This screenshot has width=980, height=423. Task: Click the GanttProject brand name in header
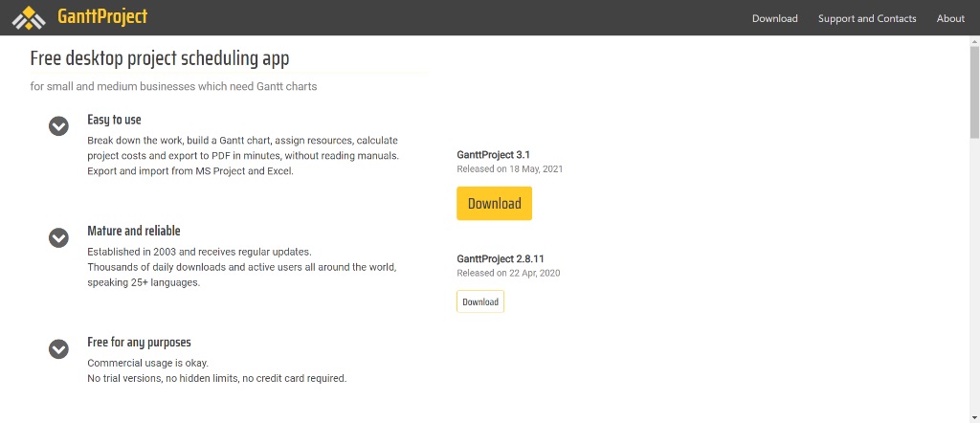click(102, 17)
